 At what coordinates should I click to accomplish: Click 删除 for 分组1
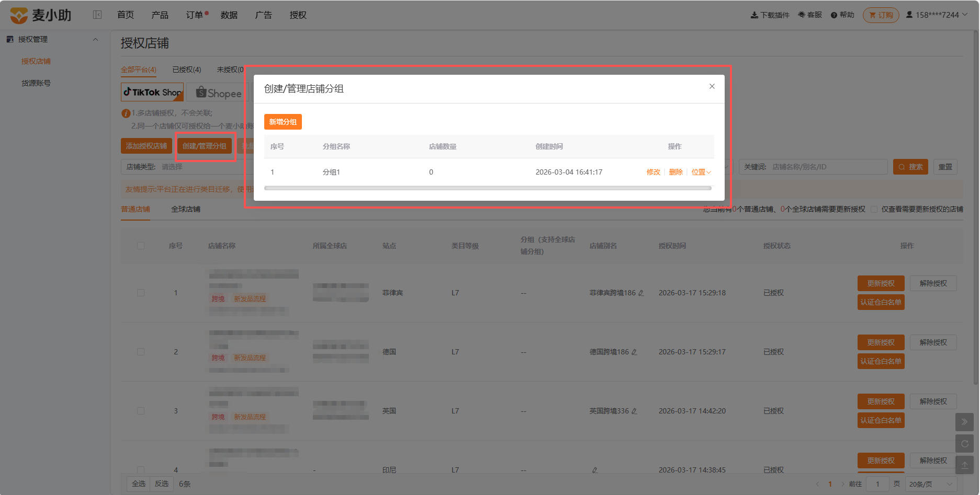coord(675,172)
